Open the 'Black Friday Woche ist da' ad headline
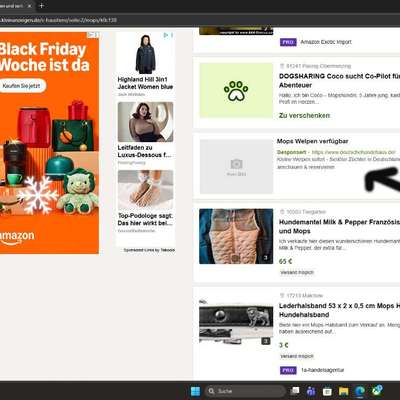The height and width of the screenshot is (400, 400). 44,57
